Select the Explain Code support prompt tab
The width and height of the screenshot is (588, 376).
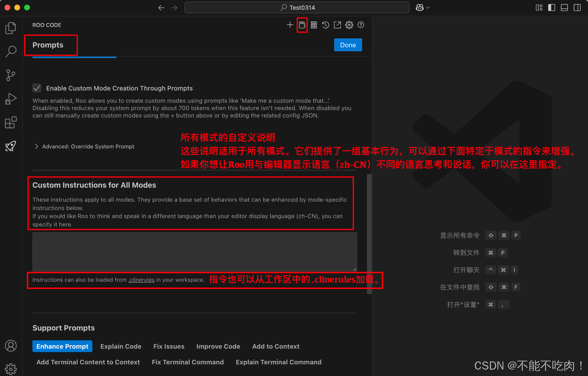121,346
